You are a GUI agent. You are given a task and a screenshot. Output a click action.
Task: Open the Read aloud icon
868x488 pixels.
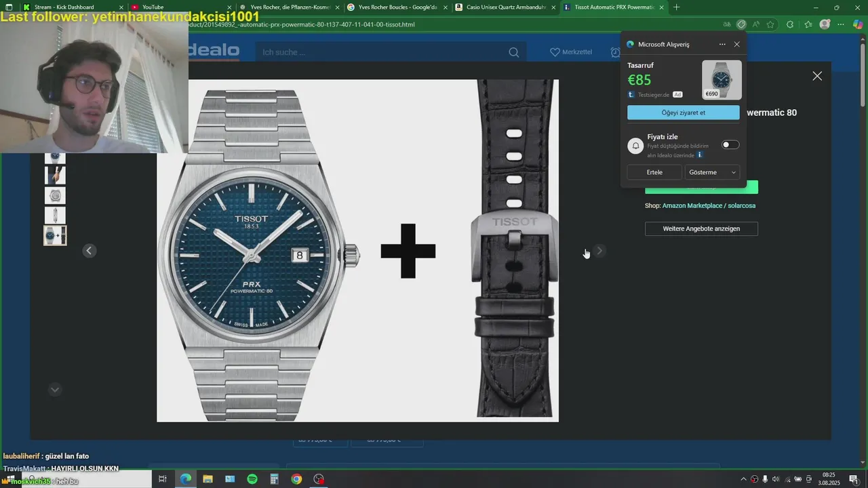click(x=755, y=24)
